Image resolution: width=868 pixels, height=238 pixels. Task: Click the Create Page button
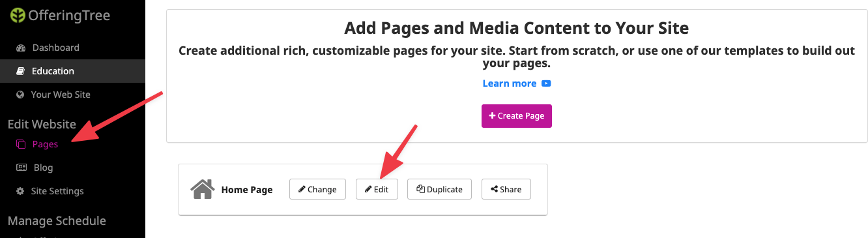pos(517,115)
